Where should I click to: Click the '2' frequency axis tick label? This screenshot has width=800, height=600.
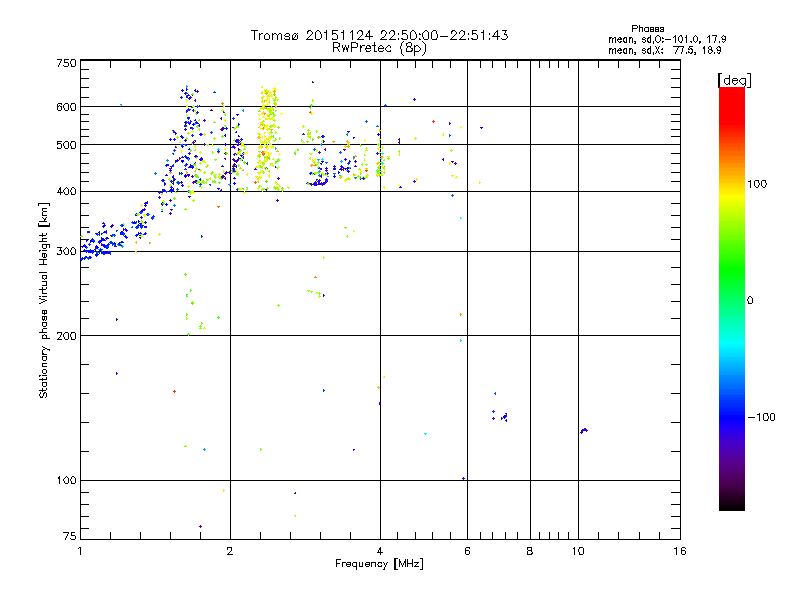pyautogui.click(x=230, y=551)
